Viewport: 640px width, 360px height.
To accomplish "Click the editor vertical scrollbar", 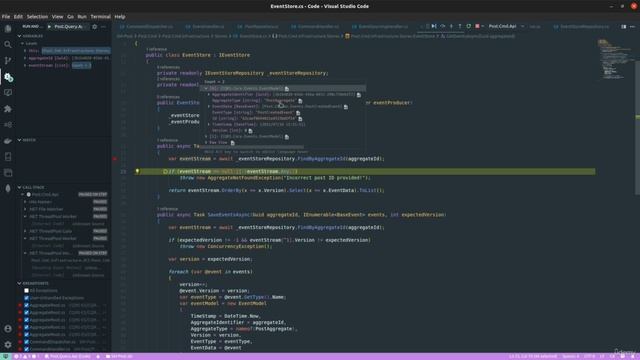I will coord(638,128).
